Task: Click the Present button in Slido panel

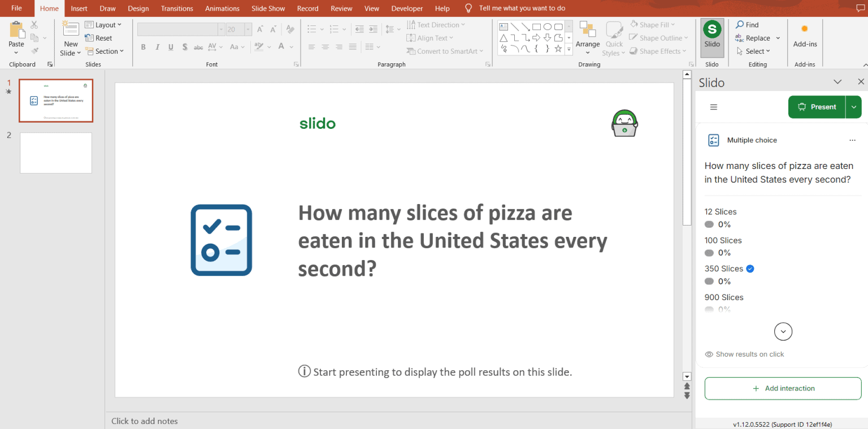Action: tap(817, 107)
